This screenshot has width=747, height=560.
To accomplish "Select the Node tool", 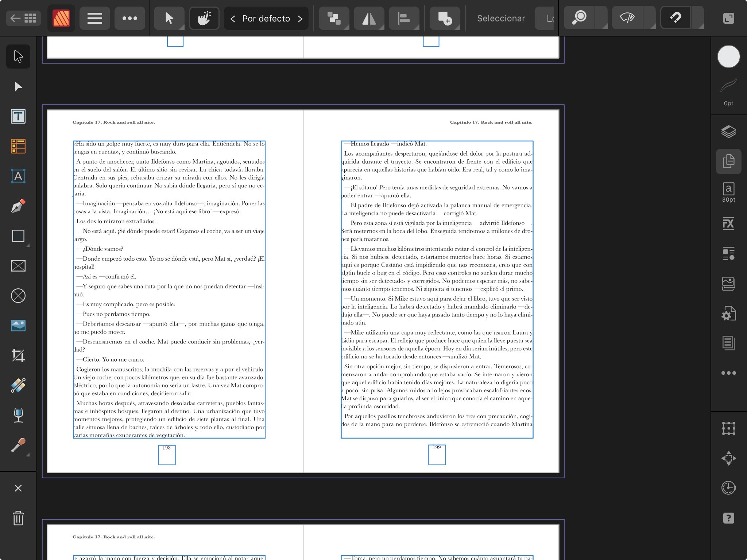I will pyautogui.click(x=18, y=86).
